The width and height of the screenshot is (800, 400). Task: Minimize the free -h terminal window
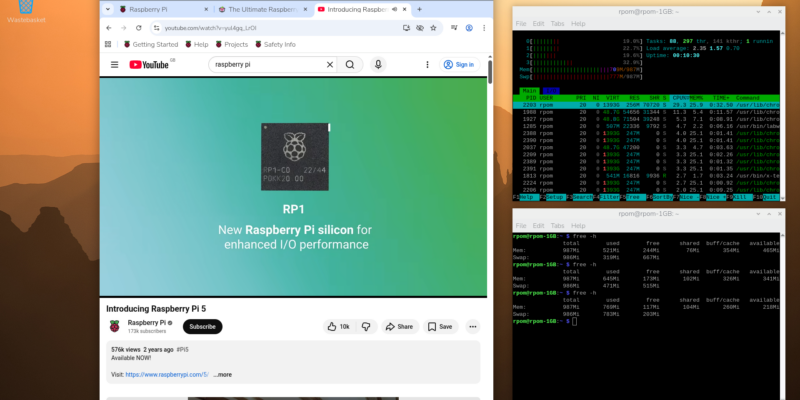758,214
